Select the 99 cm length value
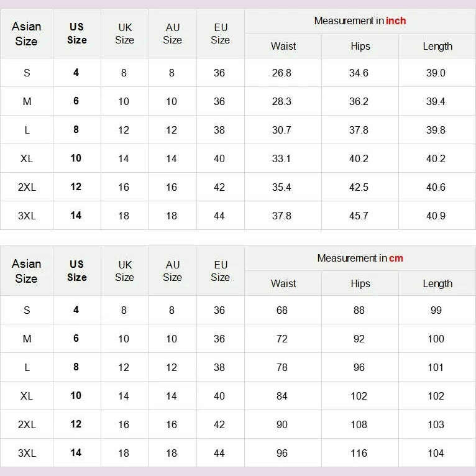Image resolution: width=476 pixels, height=476 pixels. click(x=436, y=310)
